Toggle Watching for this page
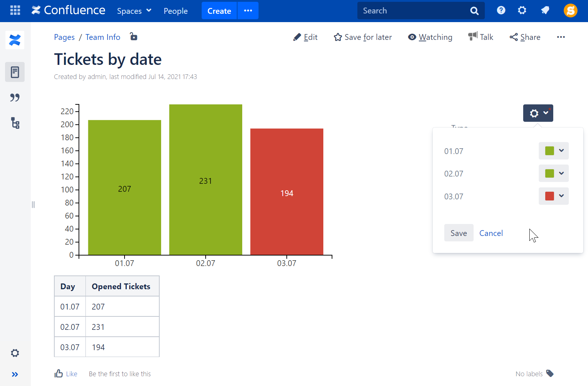The image size is (588, 386). [430, 37]
